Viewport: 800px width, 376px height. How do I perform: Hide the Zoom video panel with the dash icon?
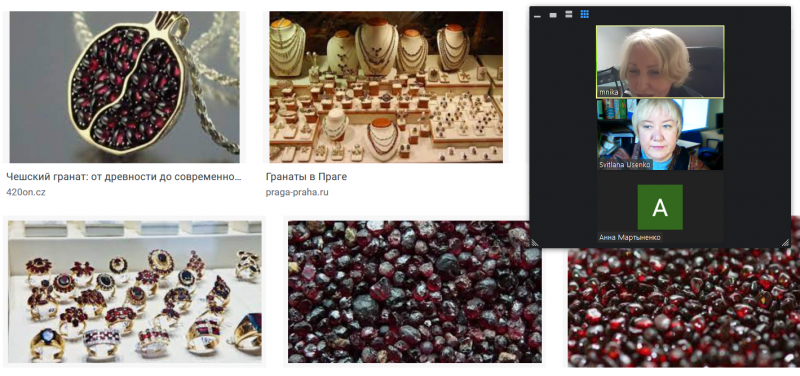537,16
